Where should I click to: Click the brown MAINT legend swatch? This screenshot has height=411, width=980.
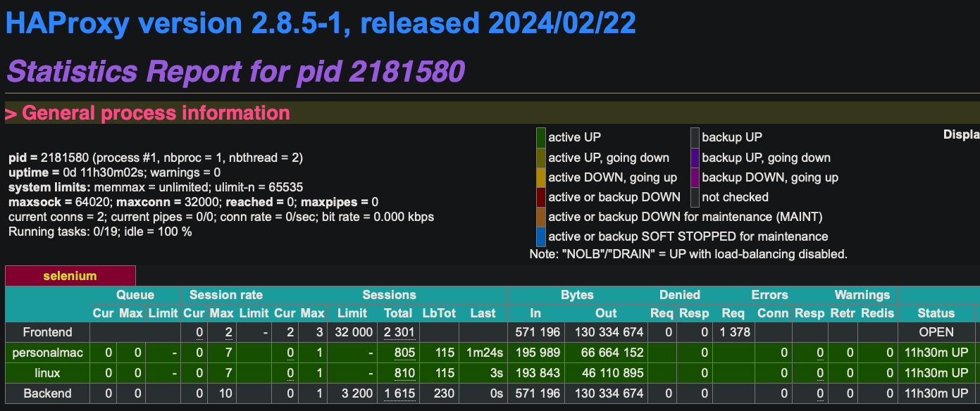click(x=540, y=217)
